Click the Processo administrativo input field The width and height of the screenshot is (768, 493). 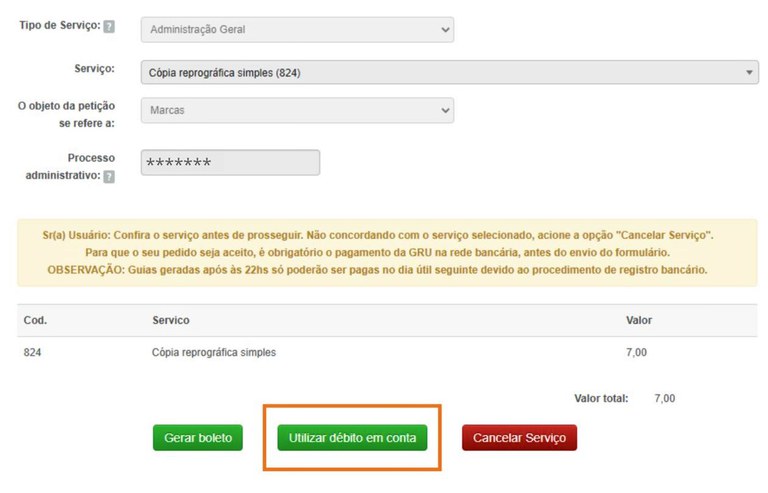tap(230, 163)
